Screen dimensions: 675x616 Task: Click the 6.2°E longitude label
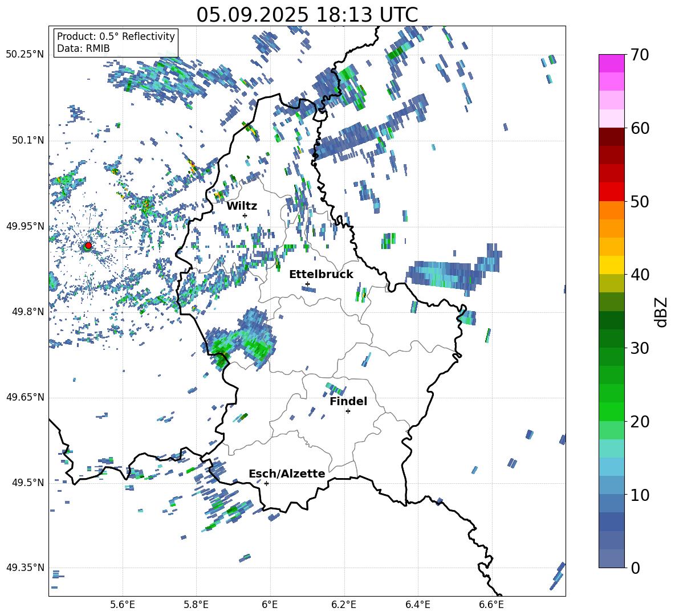point(344,605)
